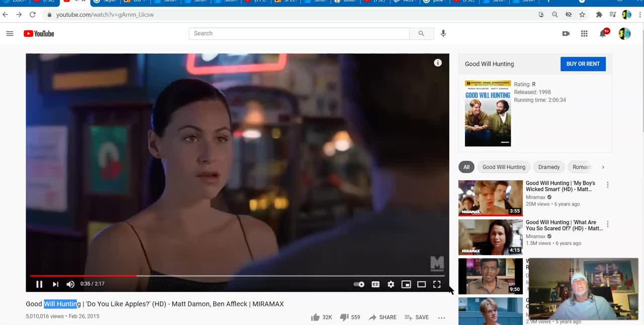Click the address bar URL
Screen dimensions: 644x325
pyautogui.click(x=105, y=15)
